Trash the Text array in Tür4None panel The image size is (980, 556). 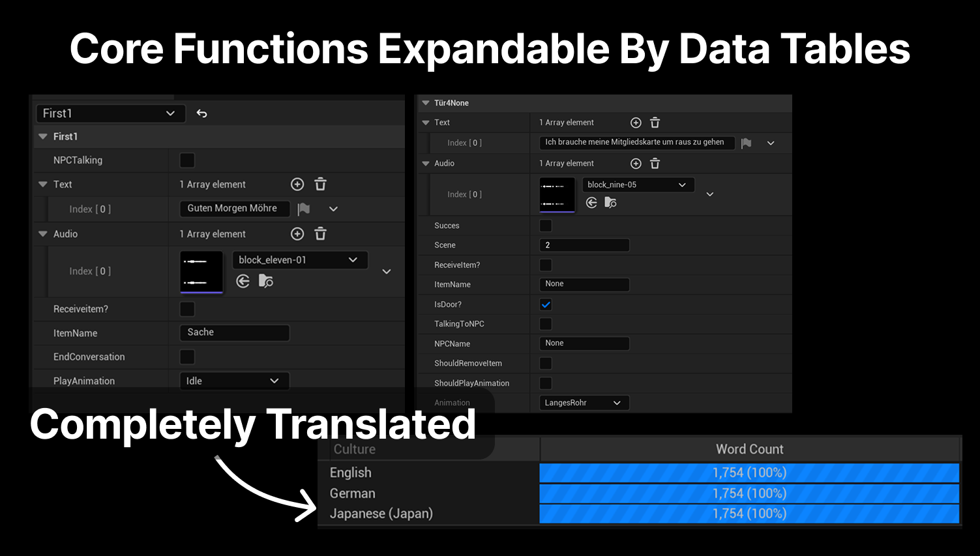pos(655,123)
